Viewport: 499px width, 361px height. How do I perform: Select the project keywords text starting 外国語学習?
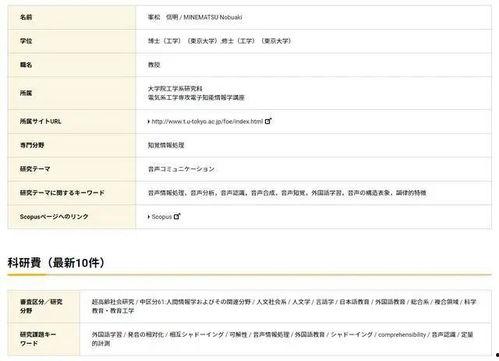click(283, 339)
